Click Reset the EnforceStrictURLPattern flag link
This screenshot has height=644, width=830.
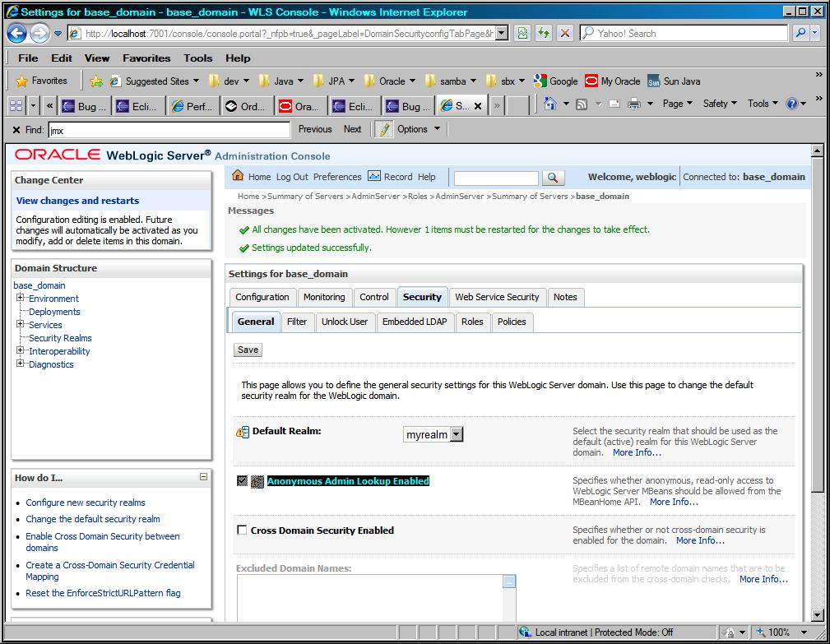coord(103,593)
